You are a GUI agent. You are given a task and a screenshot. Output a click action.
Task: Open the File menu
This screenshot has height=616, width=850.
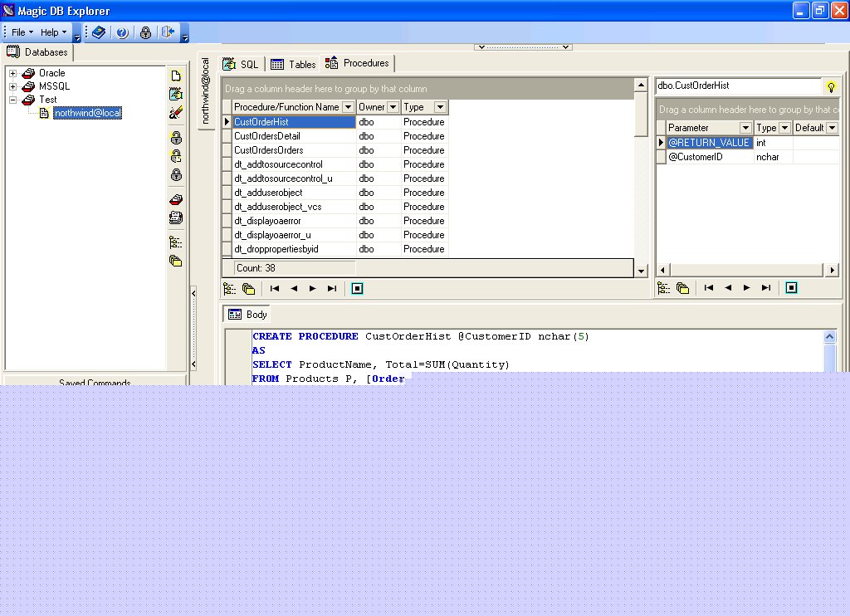[22, 32]
